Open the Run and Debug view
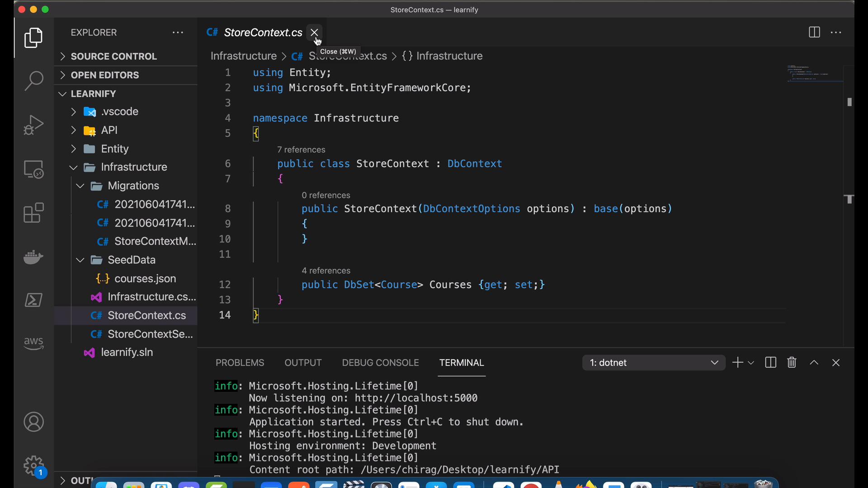This screenshot has width=868, height=488. point(33,125)
